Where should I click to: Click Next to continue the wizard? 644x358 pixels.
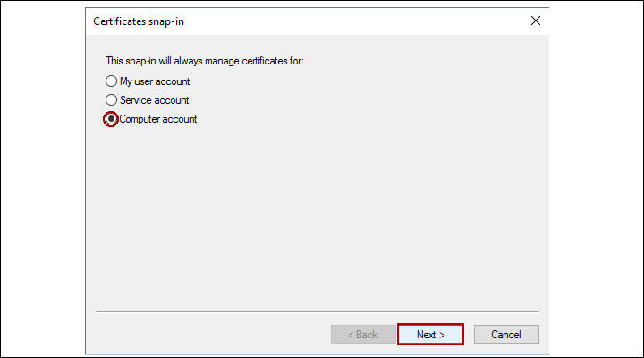pos(430,334)
